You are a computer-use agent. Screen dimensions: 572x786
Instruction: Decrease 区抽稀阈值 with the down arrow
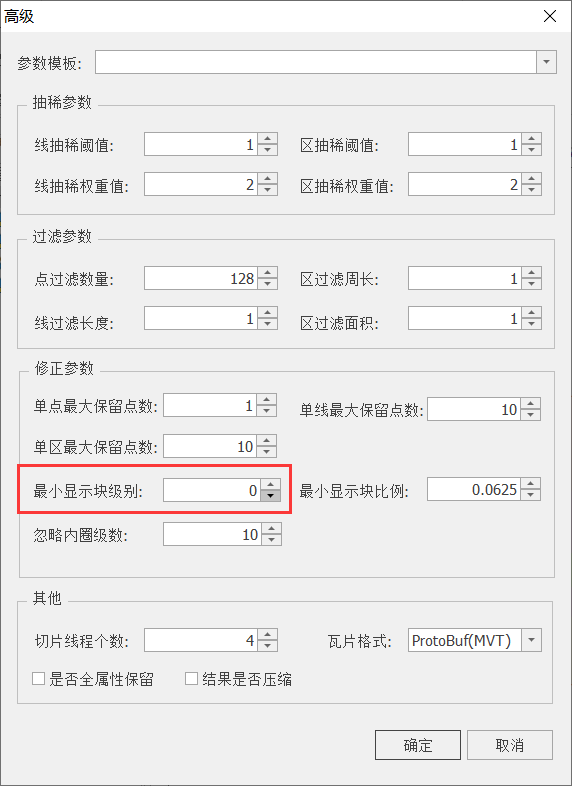[531, 150]
